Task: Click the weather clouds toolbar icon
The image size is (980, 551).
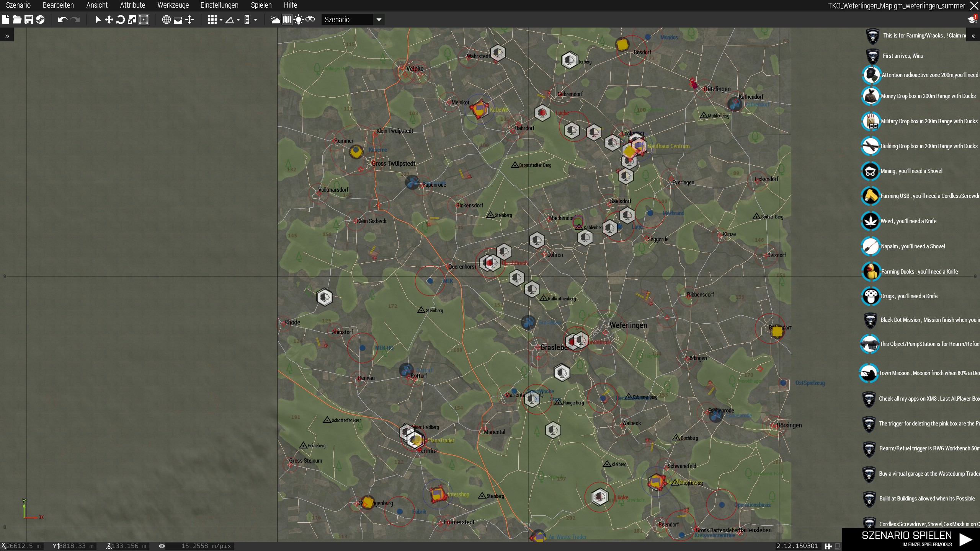Action: tap(276, 20)
